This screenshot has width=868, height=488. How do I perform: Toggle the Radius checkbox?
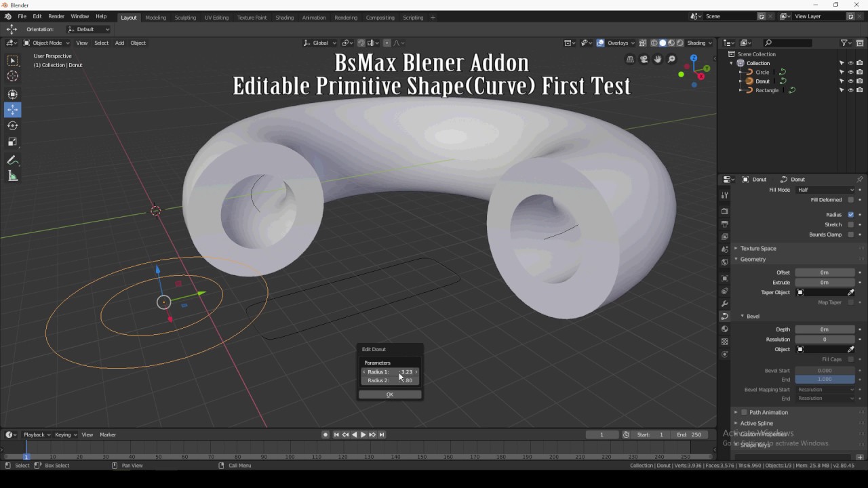coord(850,215)
